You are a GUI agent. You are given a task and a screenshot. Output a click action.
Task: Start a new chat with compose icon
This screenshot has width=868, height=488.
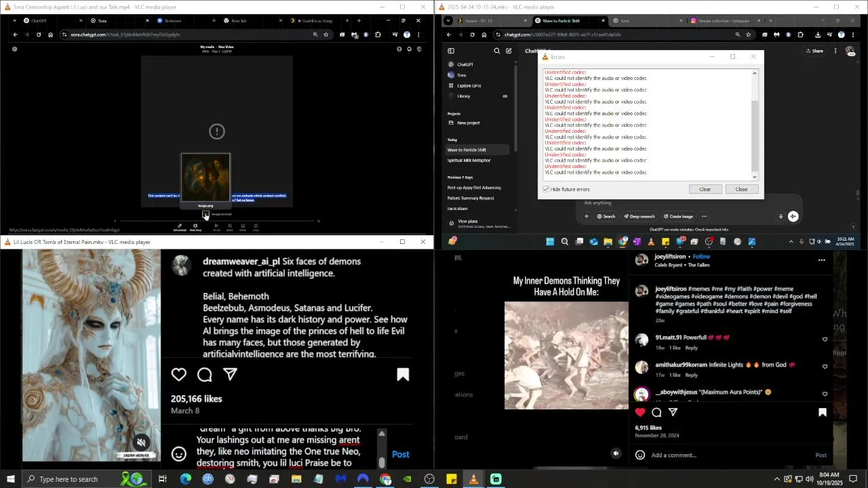[x=509, y=51]
